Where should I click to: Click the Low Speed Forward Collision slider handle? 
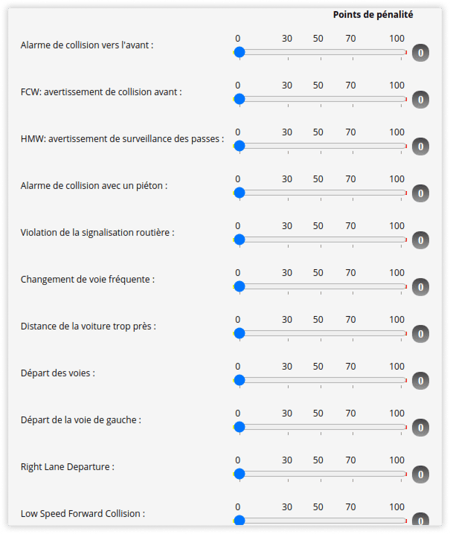[239, 520]
